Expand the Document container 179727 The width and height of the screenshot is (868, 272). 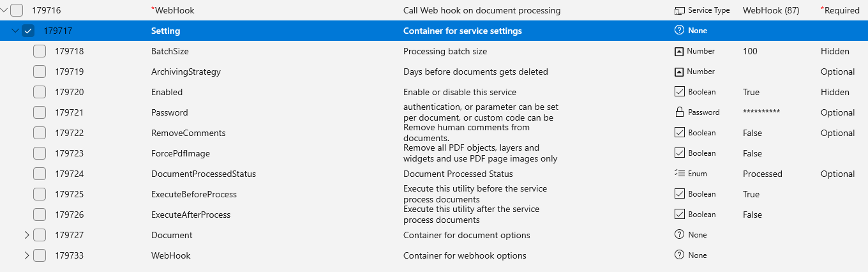(x=27, y=235)
